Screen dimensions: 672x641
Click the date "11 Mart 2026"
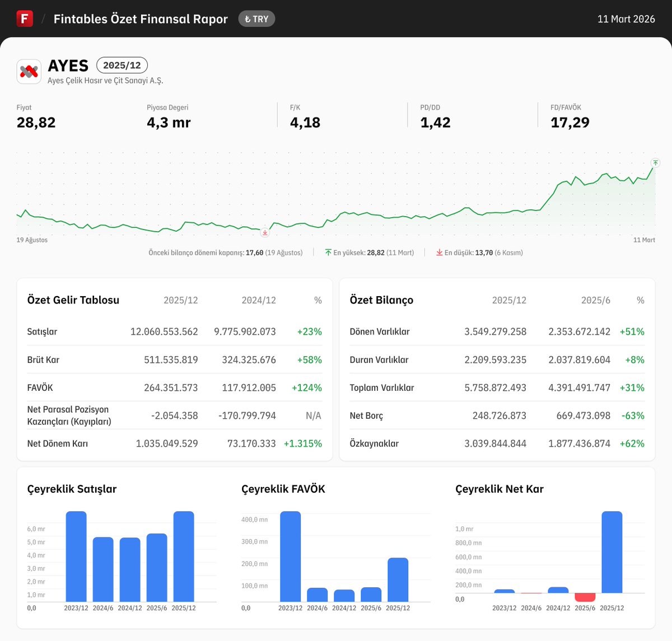point(626,18)
